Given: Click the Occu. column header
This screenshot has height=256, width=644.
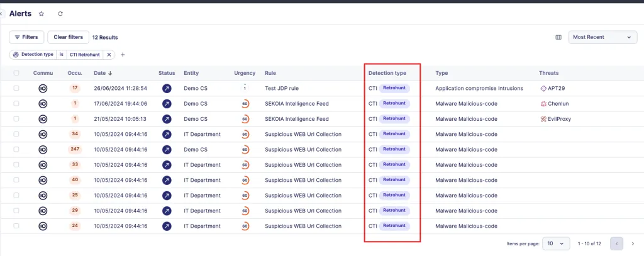Looking at the screenshot, I should [75, 73].
